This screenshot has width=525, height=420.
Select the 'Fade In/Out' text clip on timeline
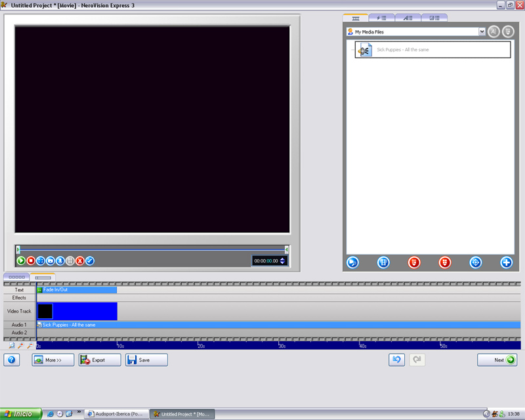(77, 289)
